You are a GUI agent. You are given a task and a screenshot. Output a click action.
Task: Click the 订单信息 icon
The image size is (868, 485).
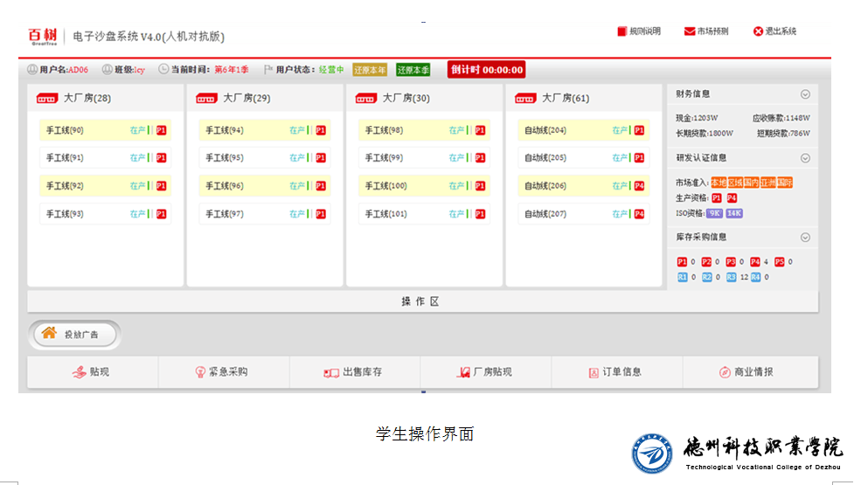pos(594,372)
